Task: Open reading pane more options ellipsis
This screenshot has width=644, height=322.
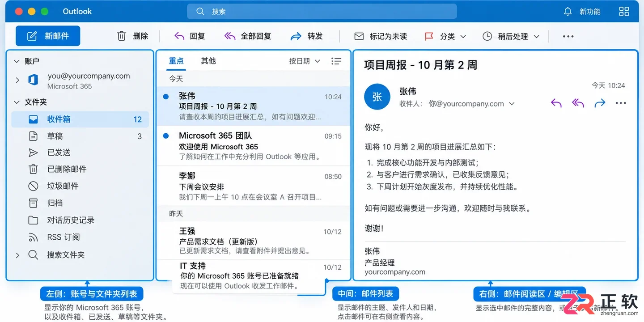Action: tap(621, 103)
